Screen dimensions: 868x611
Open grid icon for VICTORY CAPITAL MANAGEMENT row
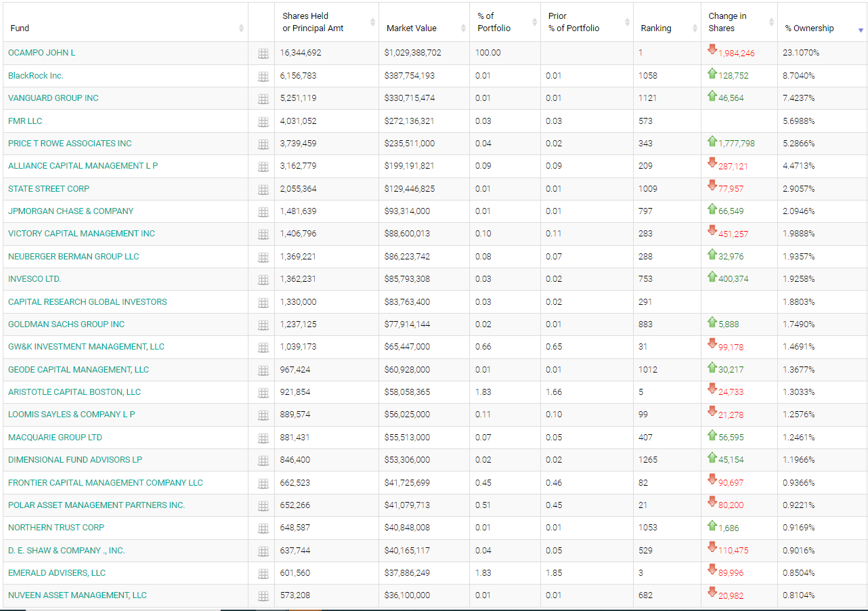coord(263,234)
